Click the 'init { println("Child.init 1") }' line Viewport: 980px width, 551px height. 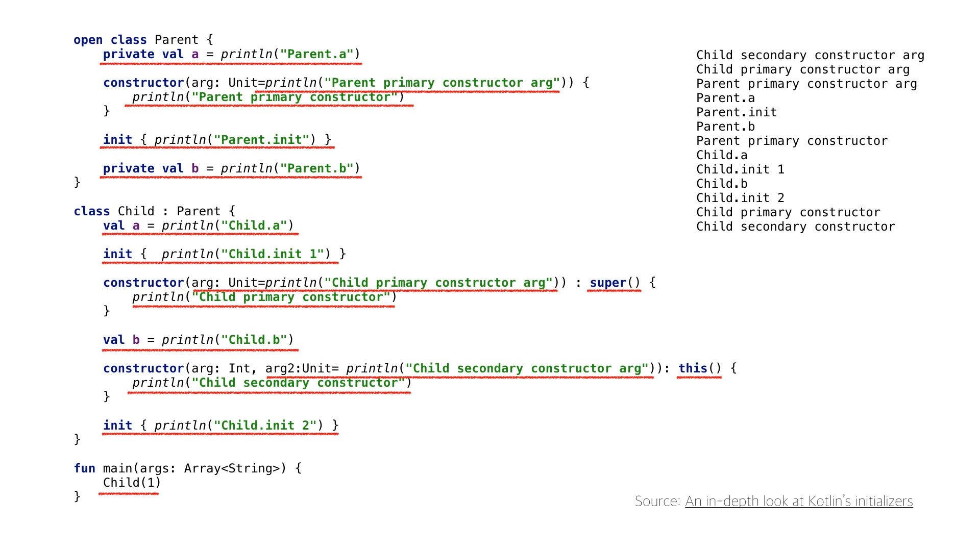point(225,254)
